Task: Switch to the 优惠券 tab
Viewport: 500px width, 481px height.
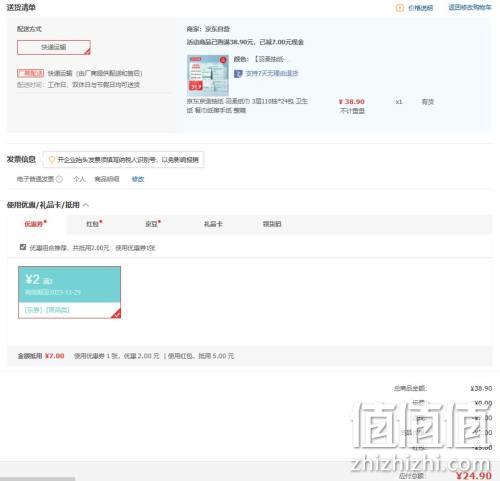Action: coord(35,224)
